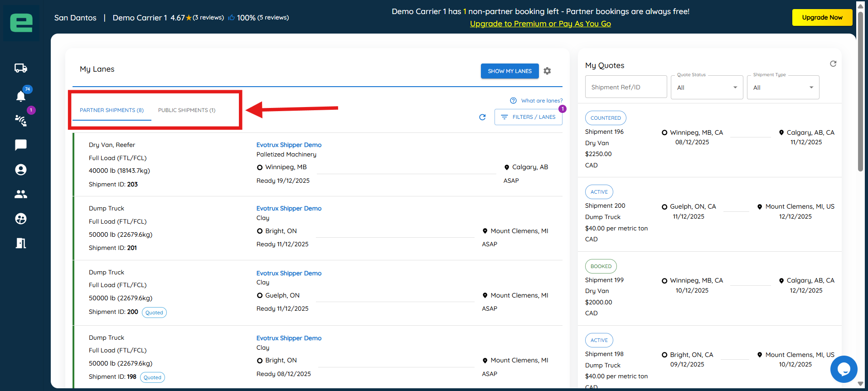The height and width of the screenshot is (391, 868).
Task: Click the exit door logout icon
Action: [x=21, y=243]
